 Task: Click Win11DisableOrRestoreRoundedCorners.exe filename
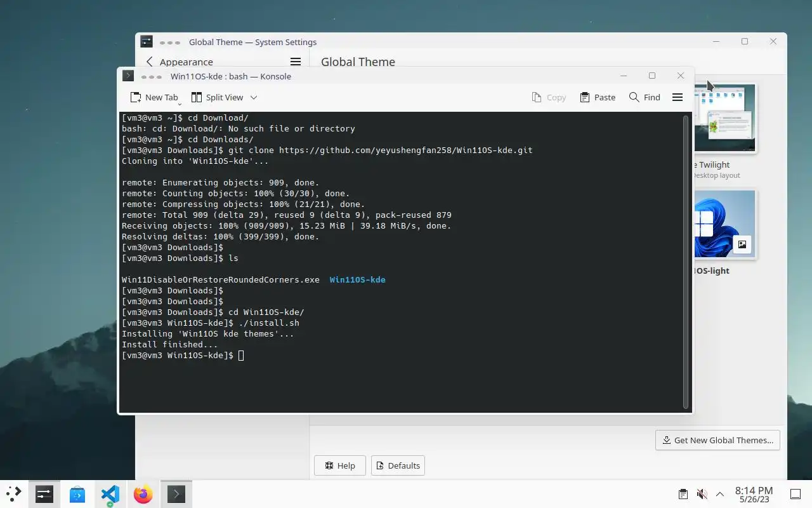click(x=221, y=279)
